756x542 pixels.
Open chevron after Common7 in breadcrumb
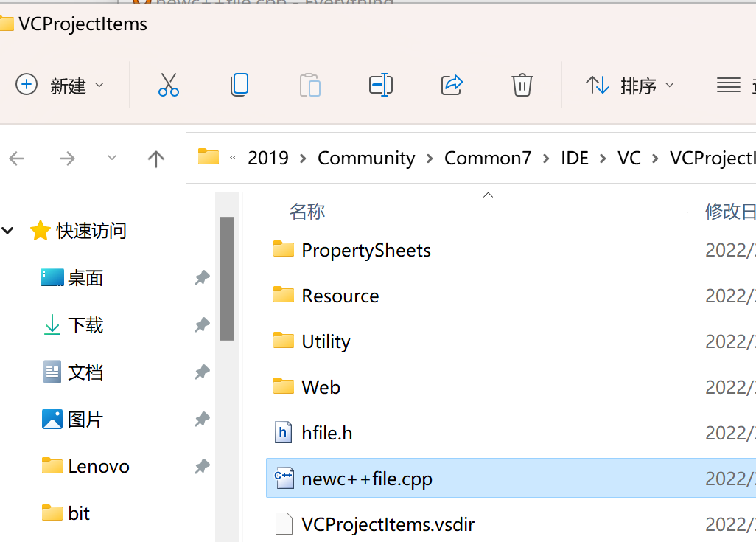coord(546,159)
